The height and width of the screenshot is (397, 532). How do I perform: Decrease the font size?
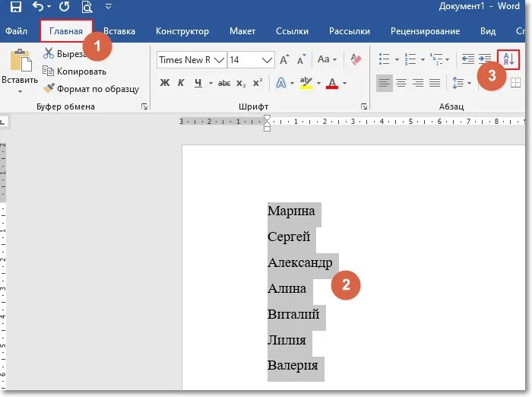click(x=301, y=60)
